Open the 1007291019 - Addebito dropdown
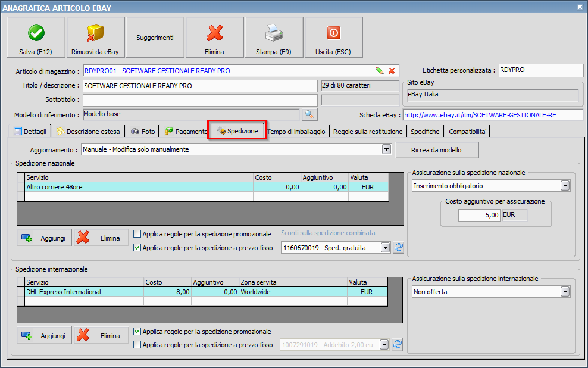 point(384,345)
